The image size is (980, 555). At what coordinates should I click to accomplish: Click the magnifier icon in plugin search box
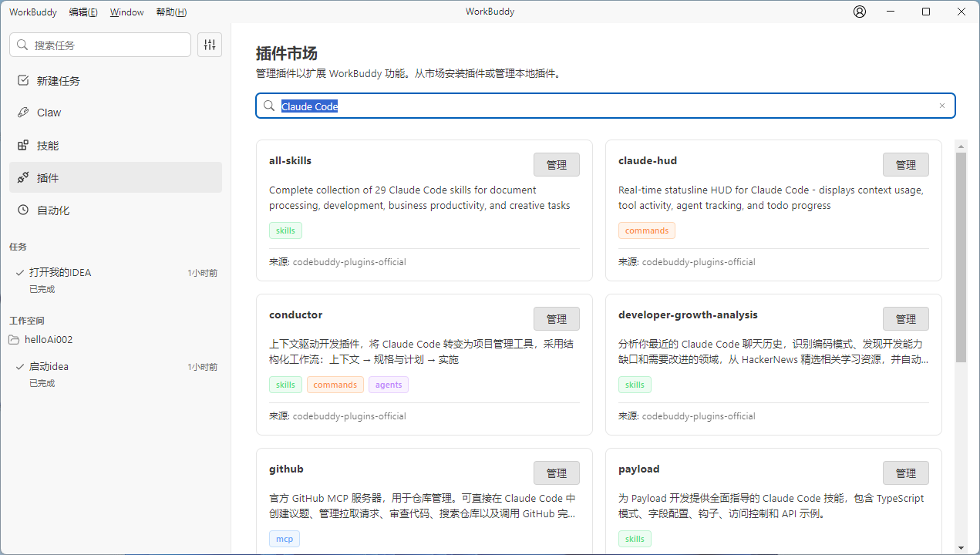point(269,106)
